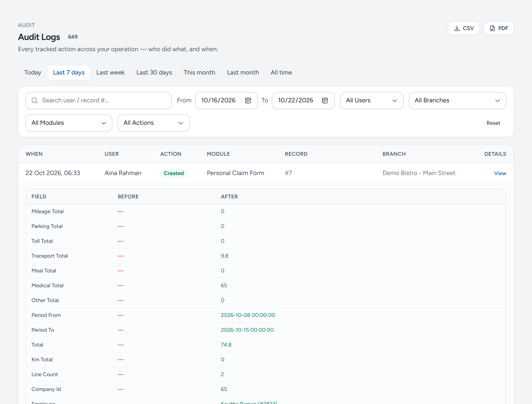Reset all filters
This screenshot has width=532, height=404.
pyautogui.click(x=493, y=123)
